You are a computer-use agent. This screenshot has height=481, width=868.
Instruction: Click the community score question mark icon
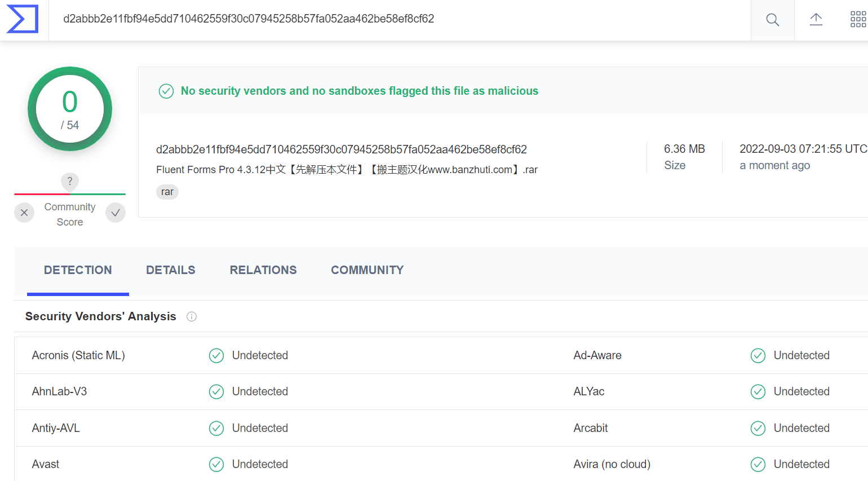click(x=70, y=181)
